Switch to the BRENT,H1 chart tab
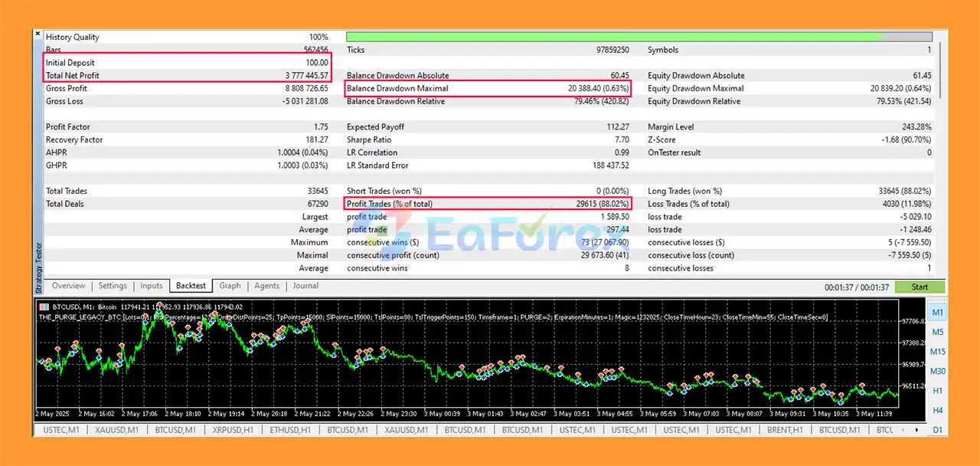The image size is (980, 466). (x=786, y=430)
